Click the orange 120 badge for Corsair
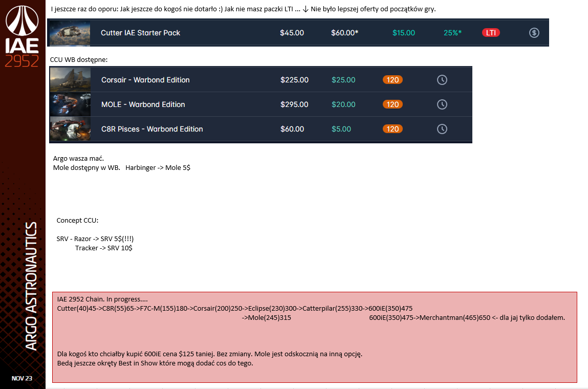Viewport: 588px width, 389px height. point(393,80)
